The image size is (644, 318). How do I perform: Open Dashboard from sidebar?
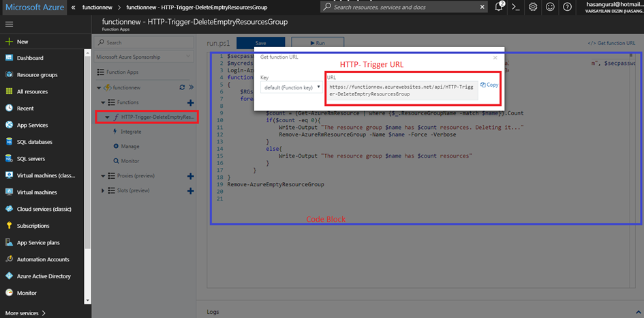[x=29, y=58]
